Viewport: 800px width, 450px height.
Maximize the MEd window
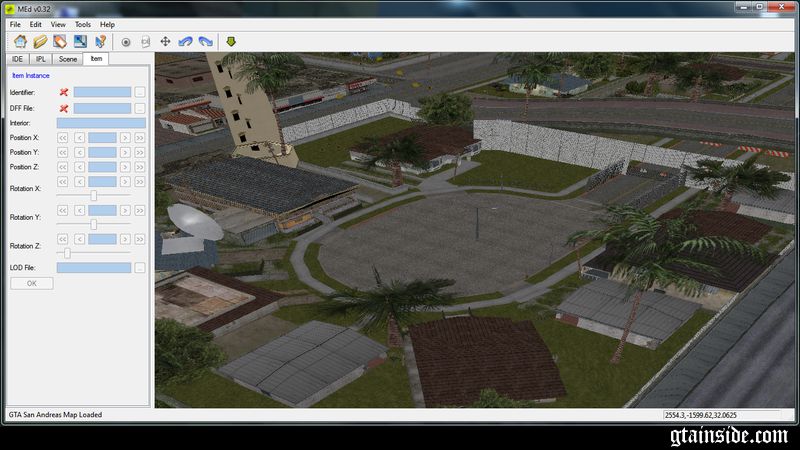click(759, 8)
